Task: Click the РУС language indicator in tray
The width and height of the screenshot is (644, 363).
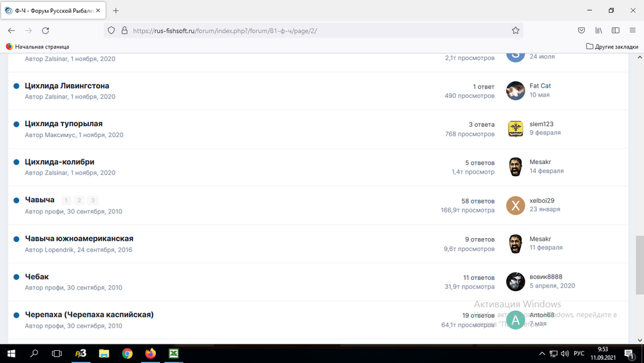Action: click(x=579, y=353)
